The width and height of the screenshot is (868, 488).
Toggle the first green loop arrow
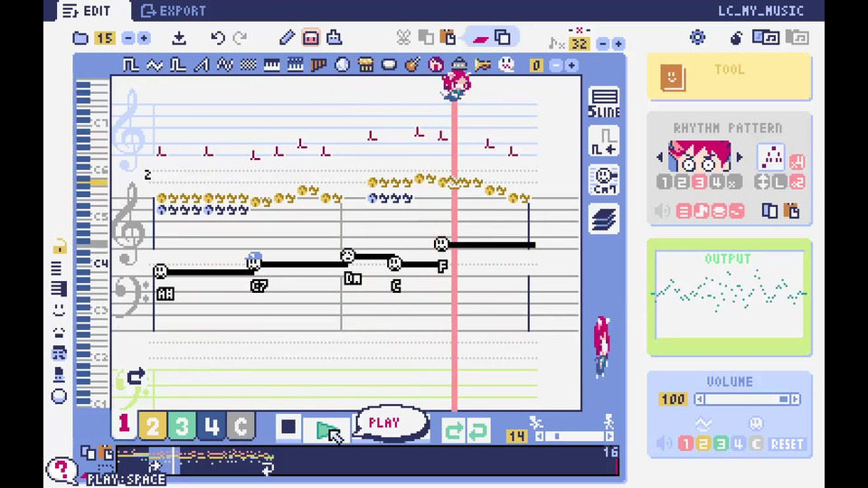(453, 430)
